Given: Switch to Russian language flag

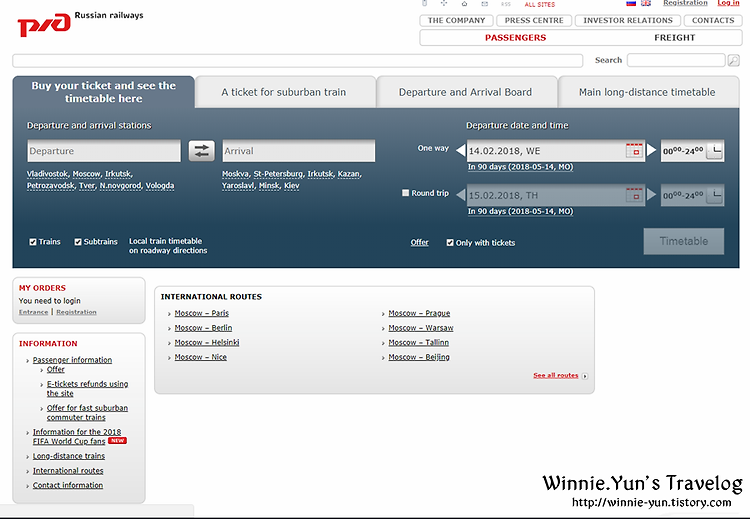Looking at the screenshot, I should coord(631,3).
